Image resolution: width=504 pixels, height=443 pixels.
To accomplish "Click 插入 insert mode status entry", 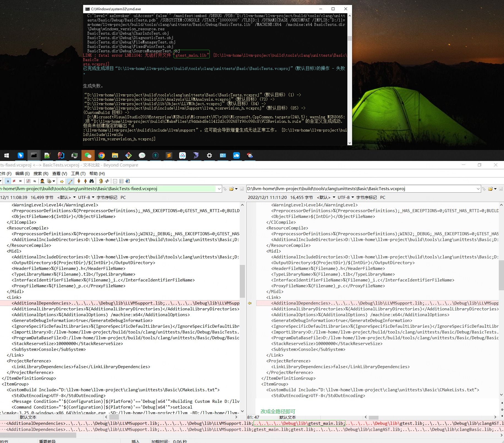I will [x=135, y=441].
